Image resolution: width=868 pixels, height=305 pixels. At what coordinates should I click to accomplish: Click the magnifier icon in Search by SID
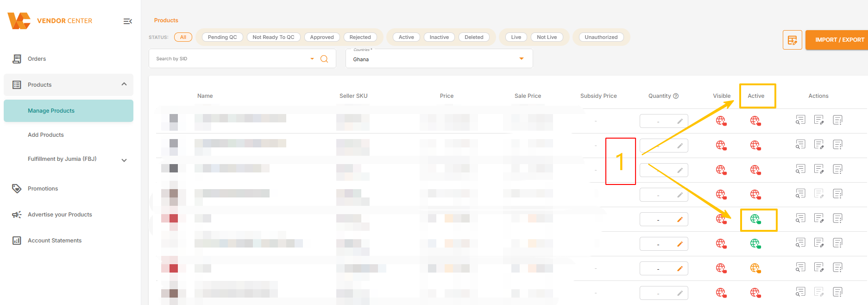pyautogui.click(x=324, y=59)
